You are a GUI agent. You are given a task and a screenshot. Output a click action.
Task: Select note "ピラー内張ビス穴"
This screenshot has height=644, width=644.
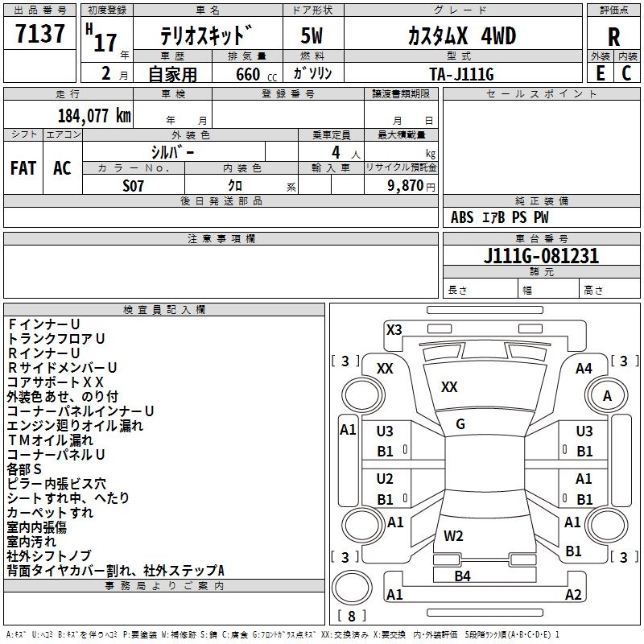56,484
